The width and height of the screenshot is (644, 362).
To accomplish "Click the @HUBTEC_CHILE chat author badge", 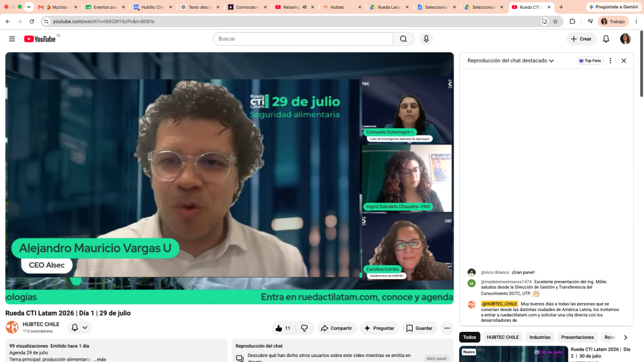I will (499, 304).
